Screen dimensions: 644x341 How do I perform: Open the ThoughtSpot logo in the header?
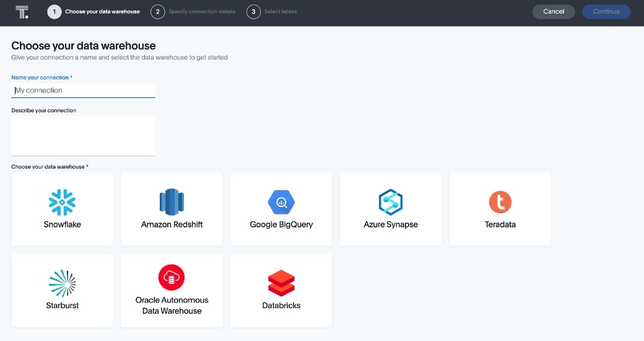coord(22,12)
